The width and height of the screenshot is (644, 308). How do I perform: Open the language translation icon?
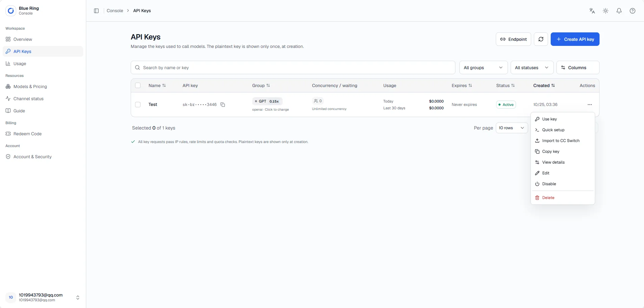click(592, 11)
